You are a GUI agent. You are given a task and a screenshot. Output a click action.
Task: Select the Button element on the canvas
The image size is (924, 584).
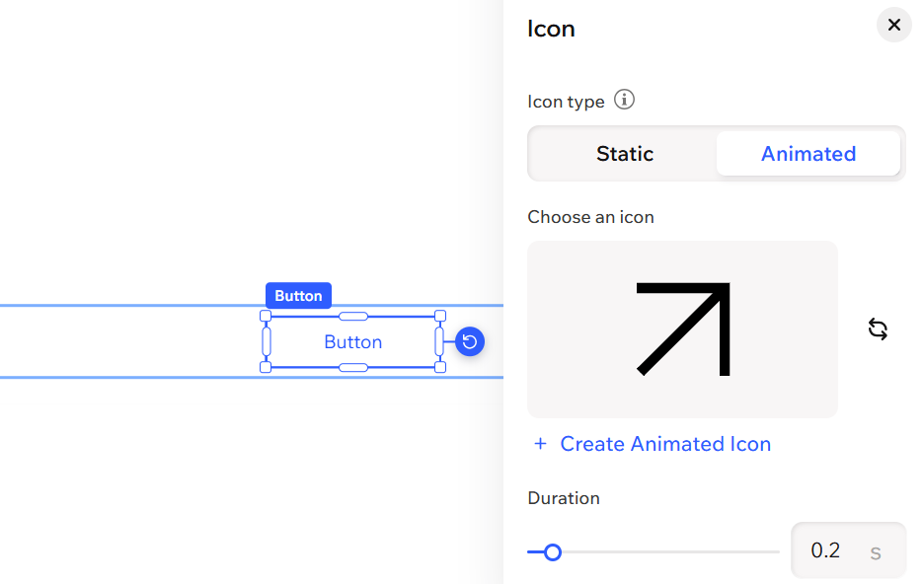352,341
